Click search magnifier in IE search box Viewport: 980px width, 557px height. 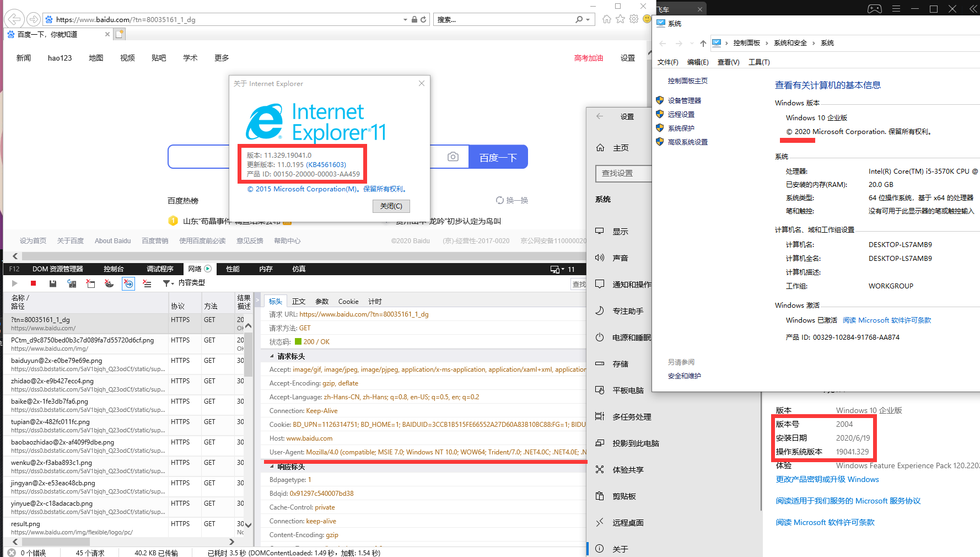tap(579, 19)
